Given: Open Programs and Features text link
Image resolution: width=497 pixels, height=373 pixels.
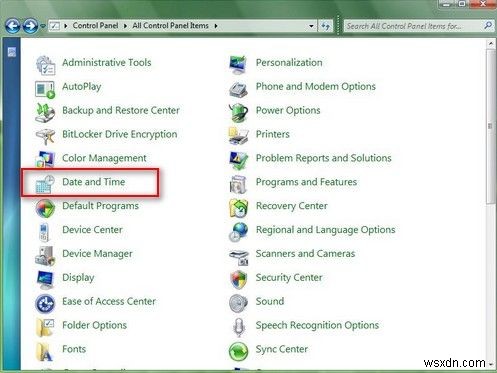Looking at the screenshot, I should tap(306, 182).
